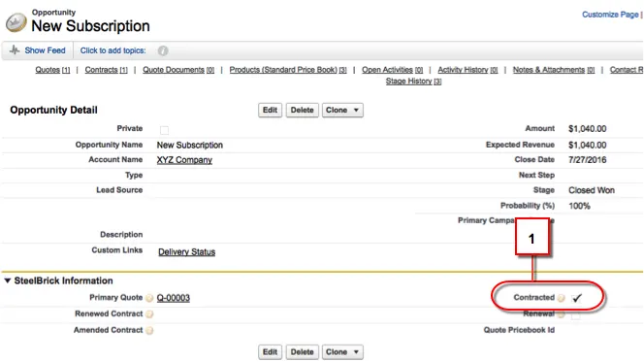Screen dimensions: 644x362
Task: Click the Close Date value 7/27/2016
Action: click(588, 160)
